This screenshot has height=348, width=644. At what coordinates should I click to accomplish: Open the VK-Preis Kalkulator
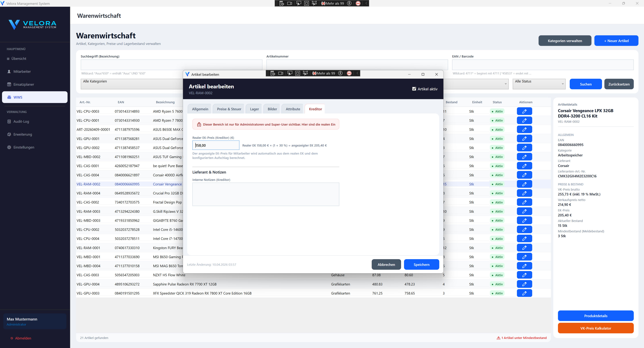pos(595,328)
